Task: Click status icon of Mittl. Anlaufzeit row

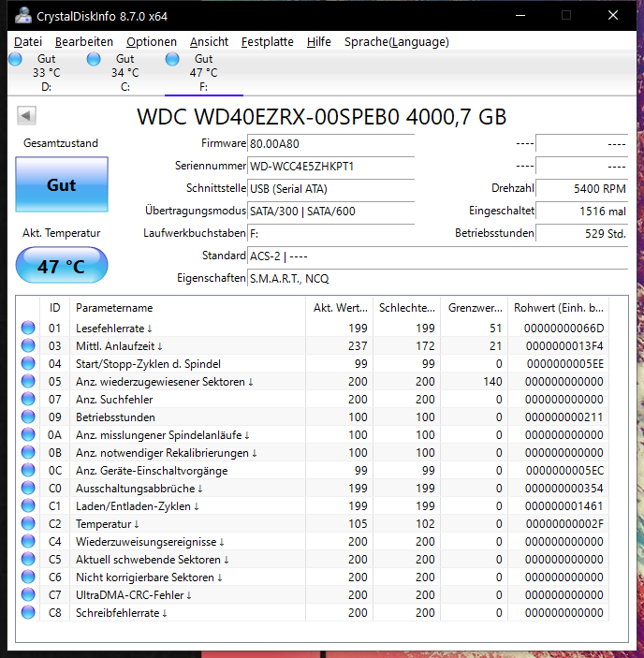Action: [x=28, y=345]
